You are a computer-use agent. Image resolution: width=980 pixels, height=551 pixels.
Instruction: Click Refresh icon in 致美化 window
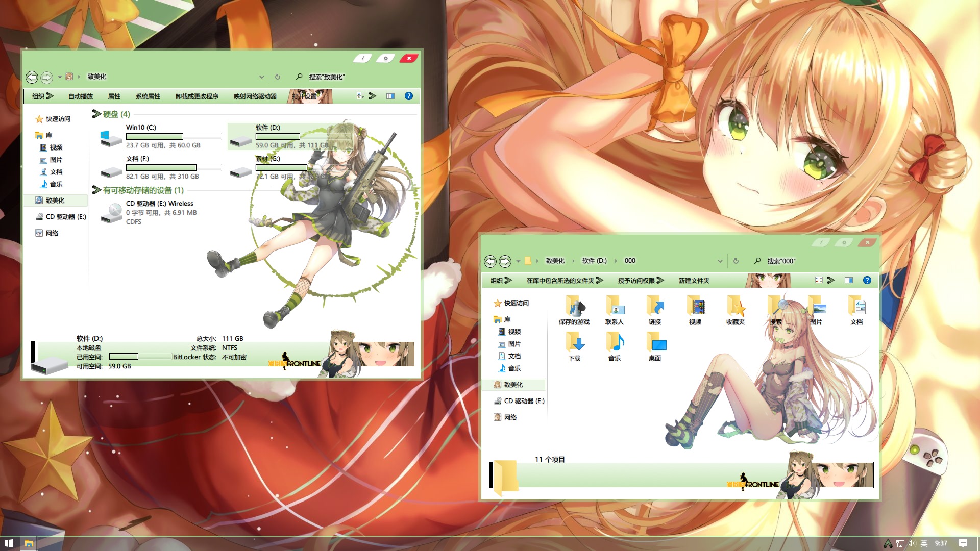pyautogui.click(x=278, y=77)
